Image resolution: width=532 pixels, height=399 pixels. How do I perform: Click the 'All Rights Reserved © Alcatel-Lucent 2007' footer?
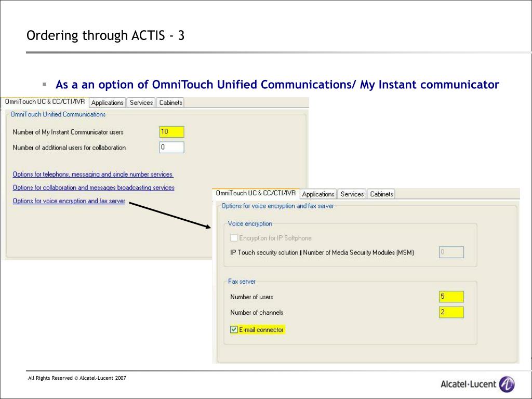pos(77,378)
